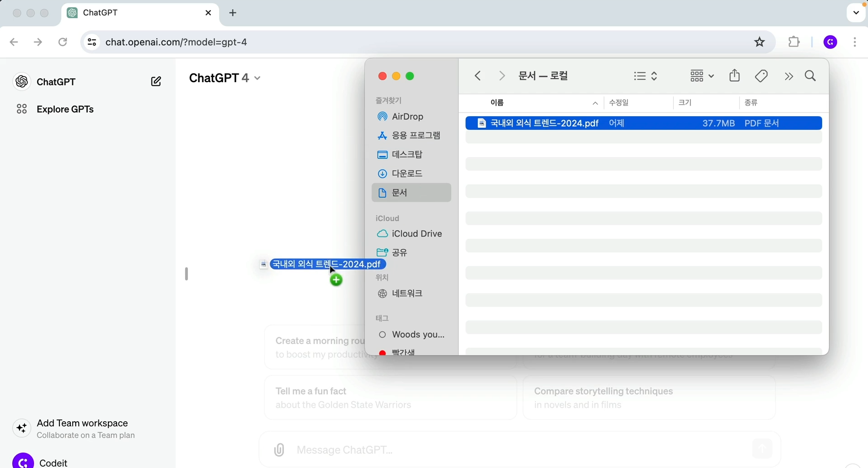The image size is (868, 468).
Task: Click the paperclip attach file icon
Action: click(279, 450)
